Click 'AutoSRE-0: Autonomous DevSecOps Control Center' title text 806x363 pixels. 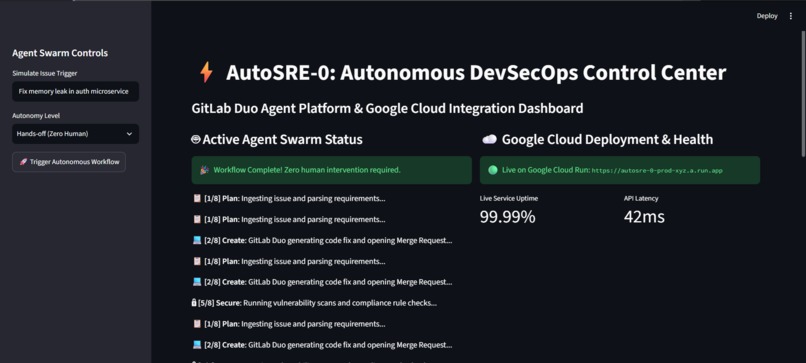[x=476, y=72]
